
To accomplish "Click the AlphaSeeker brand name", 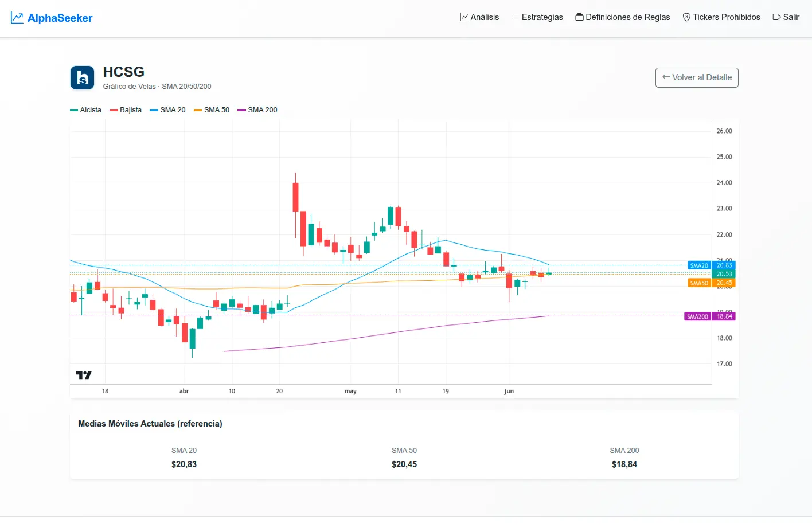I will pos(60,18).
